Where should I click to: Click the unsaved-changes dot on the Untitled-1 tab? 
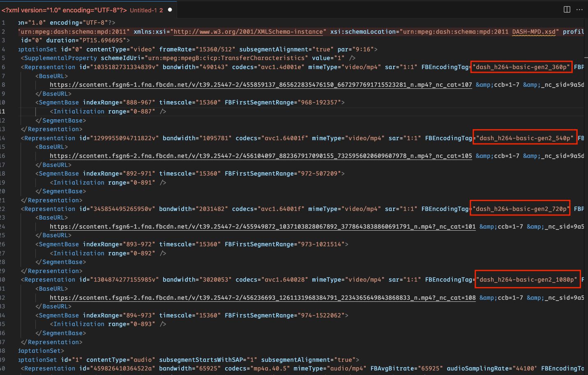point(170,10)
